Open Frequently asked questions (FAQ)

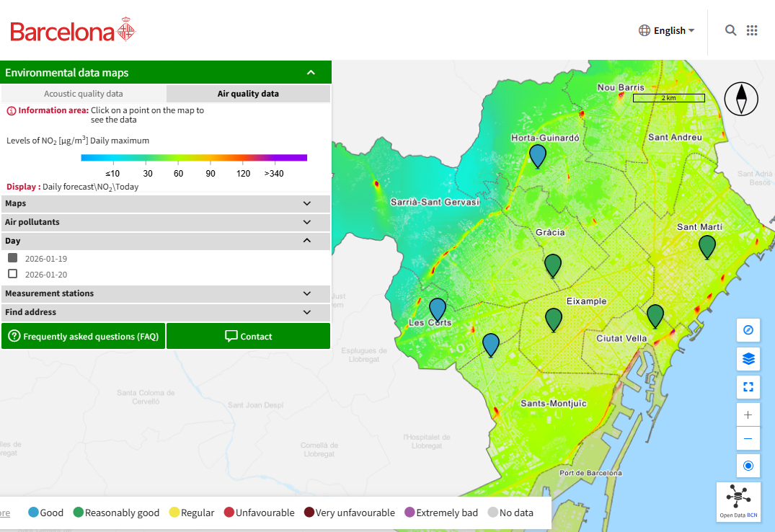(84, 336)
